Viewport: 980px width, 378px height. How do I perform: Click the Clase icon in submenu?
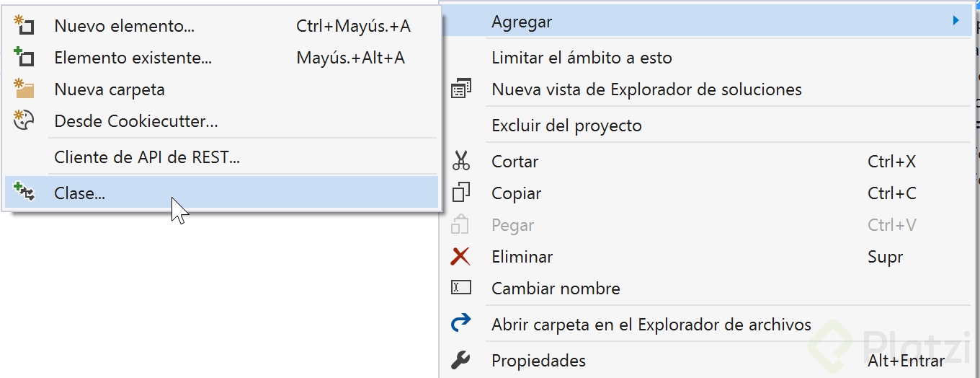(24, 193)
